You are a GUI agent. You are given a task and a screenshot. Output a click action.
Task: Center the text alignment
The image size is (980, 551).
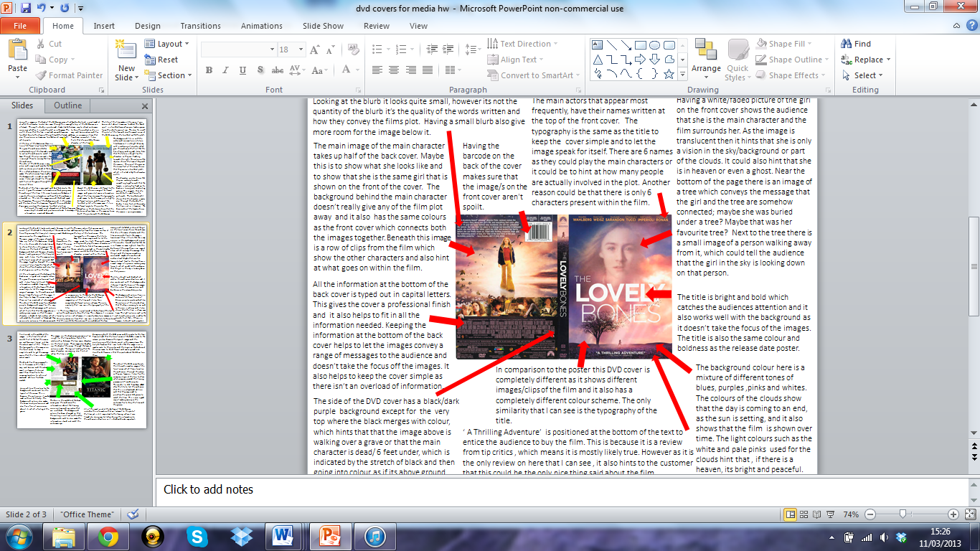tap(393, 70)
